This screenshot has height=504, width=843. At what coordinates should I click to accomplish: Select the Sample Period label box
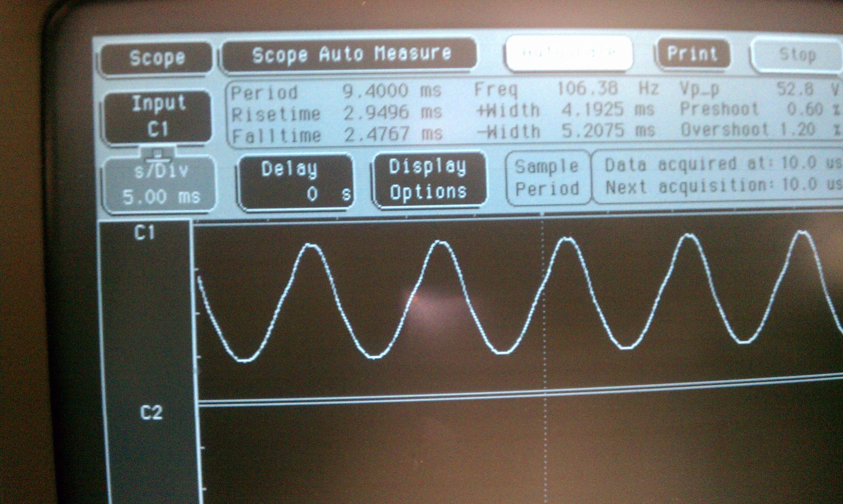[548, 178]
